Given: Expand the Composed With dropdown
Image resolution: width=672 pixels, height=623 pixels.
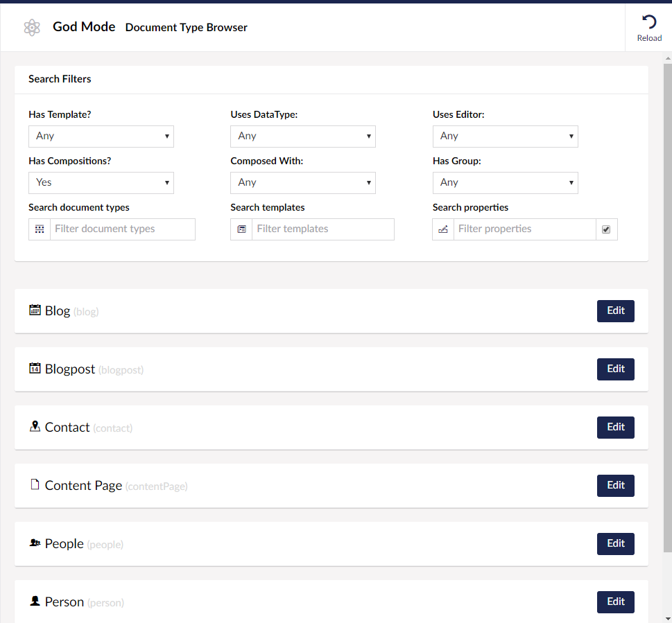Looking at the screenshot, I should (302, 183).
